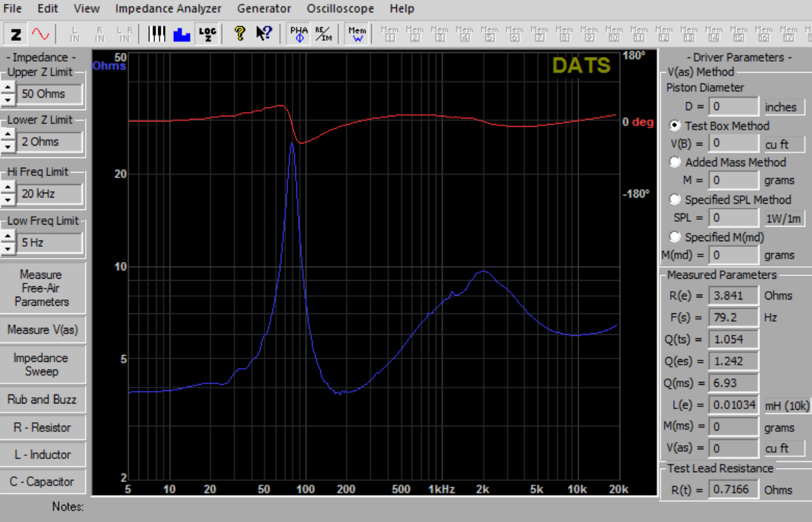Screen dimensions: 812x522
Task: Select the Mem 1 memory slot icon
Action: click(389, 34)
